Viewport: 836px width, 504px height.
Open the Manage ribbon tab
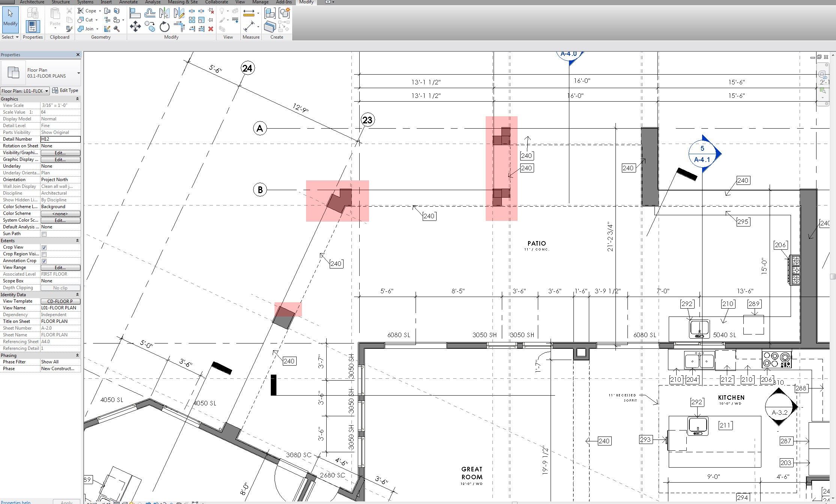click(x=260, y=2)
